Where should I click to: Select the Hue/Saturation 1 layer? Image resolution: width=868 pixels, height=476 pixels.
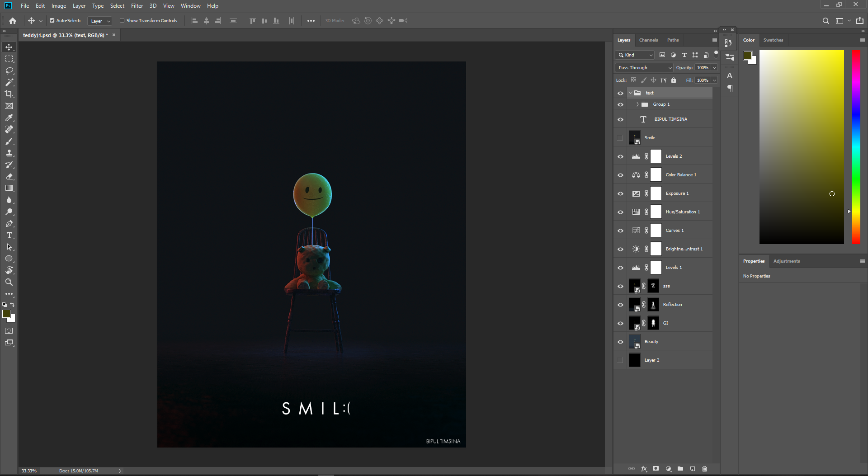(670, 212)
